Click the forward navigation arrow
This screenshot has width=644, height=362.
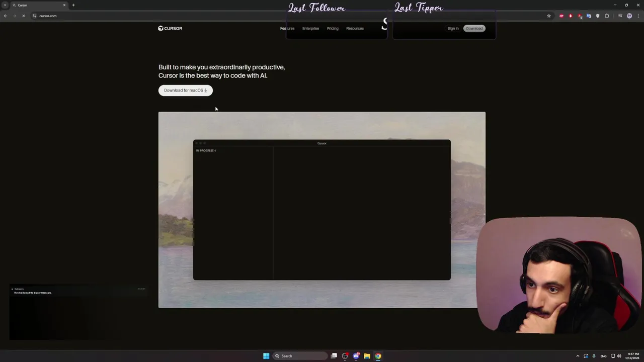14,16
